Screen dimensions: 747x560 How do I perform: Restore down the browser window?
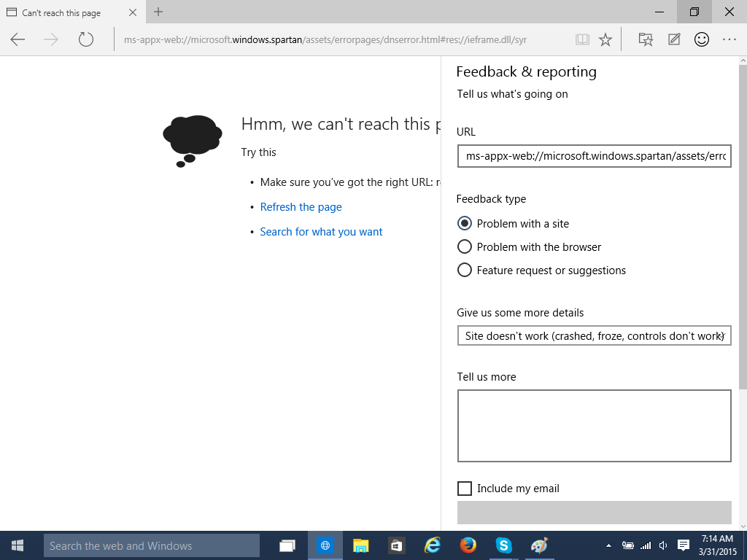click(x=694, y=12)
